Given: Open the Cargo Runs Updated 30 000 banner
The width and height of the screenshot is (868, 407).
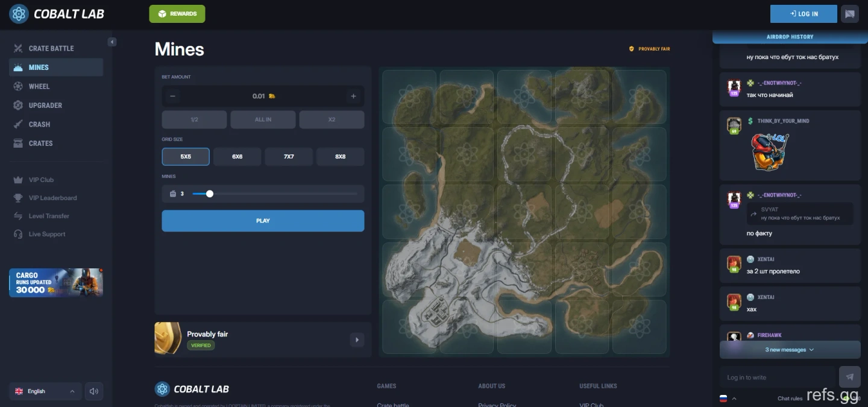Looking at the screenshot, I should (x=56, y=283).
